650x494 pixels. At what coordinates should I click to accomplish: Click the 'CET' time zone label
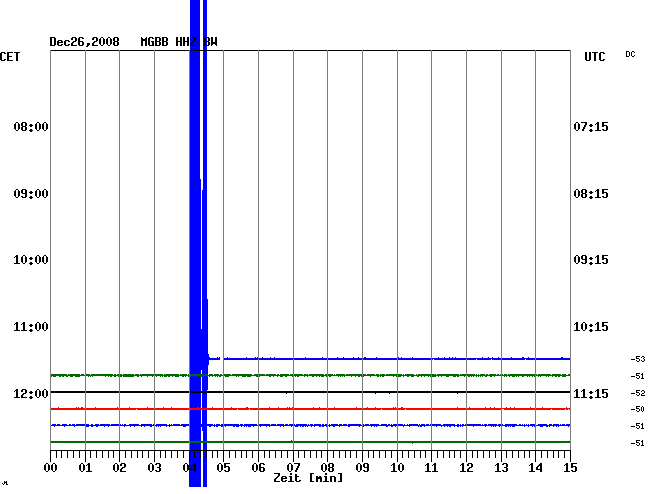(x=10, y=56)
